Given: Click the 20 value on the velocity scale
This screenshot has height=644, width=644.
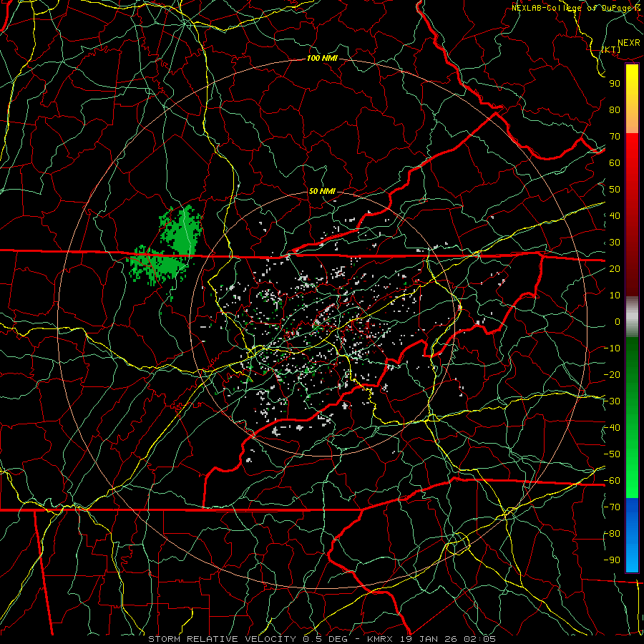Looking at the screenshot, I should (615, 268).
